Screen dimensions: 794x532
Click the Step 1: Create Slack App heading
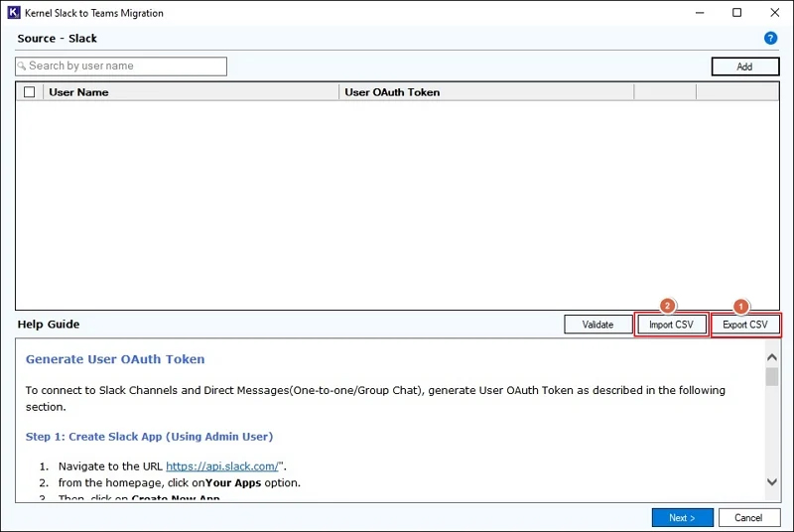(149, 437)
